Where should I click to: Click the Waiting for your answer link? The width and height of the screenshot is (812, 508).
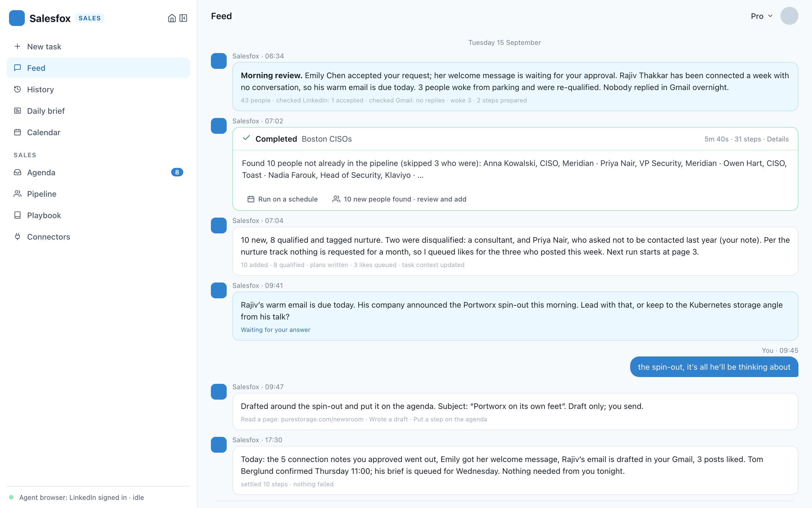tap(275, 330)
